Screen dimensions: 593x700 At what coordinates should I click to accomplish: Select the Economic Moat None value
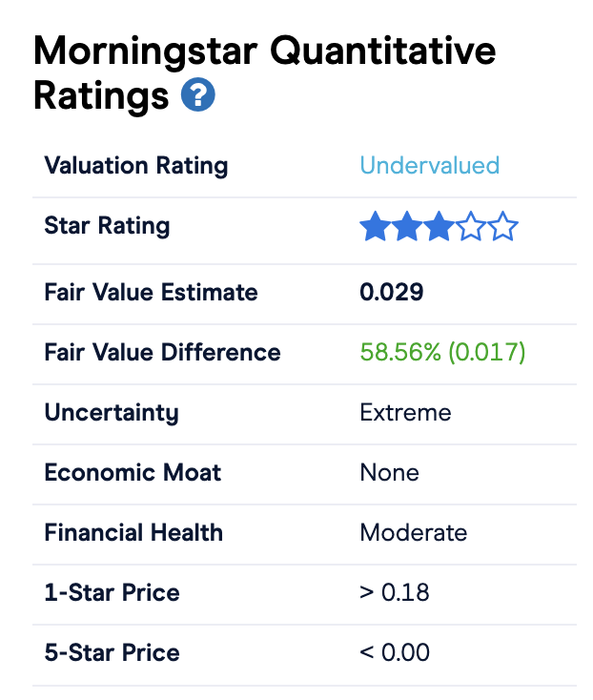(x=389, y=473)
